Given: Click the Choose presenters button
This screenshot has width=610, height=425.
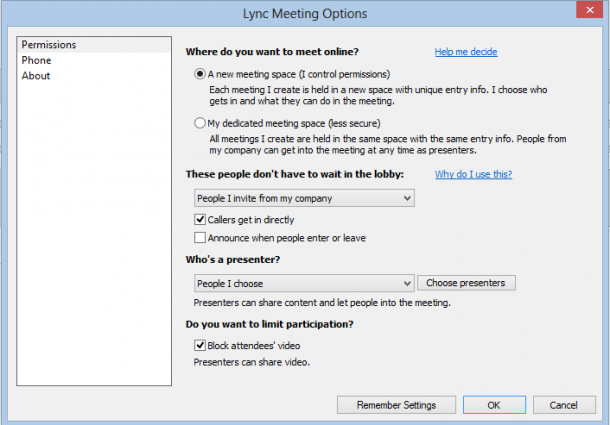Looking at the screenshot, I should (466, 283).
